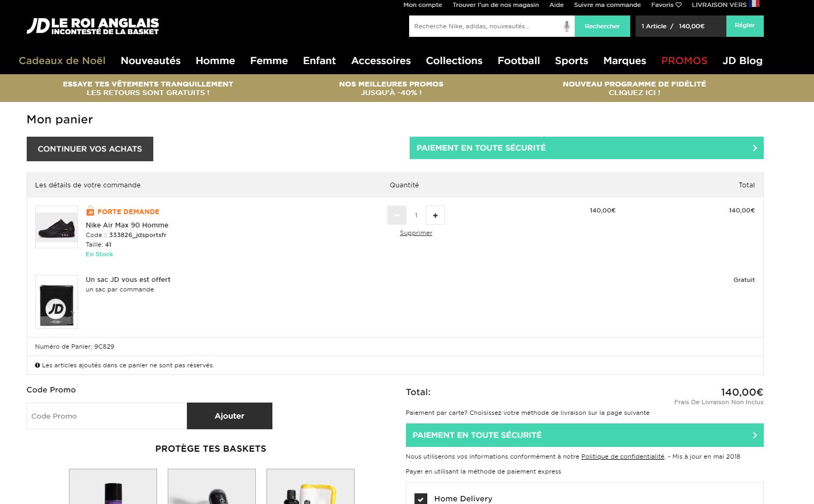Toggle the Home Delivery checkbox
Viewport: 814px width, 504px height.
click(421, 499)
